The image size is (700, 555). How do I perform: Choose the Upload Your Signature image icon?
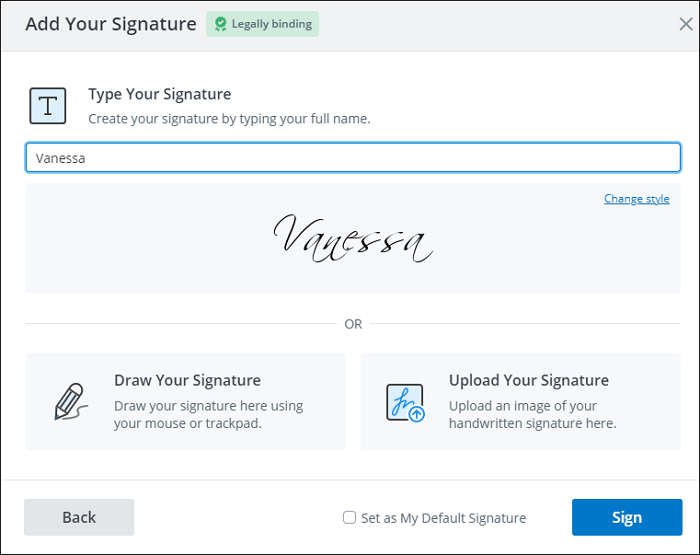tap(405, 401)
